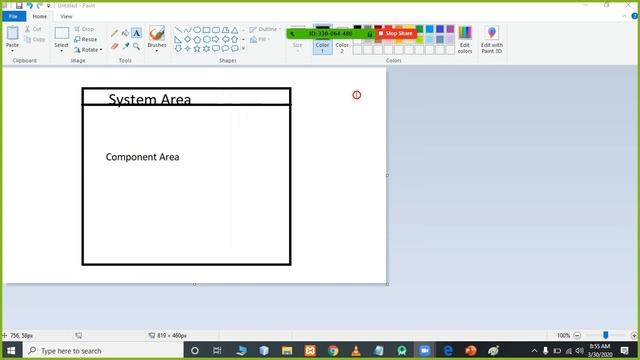Viewport: 640px width, 360px height.
Task: Pick the purple color swatch
Action: (x=450, y=29)
